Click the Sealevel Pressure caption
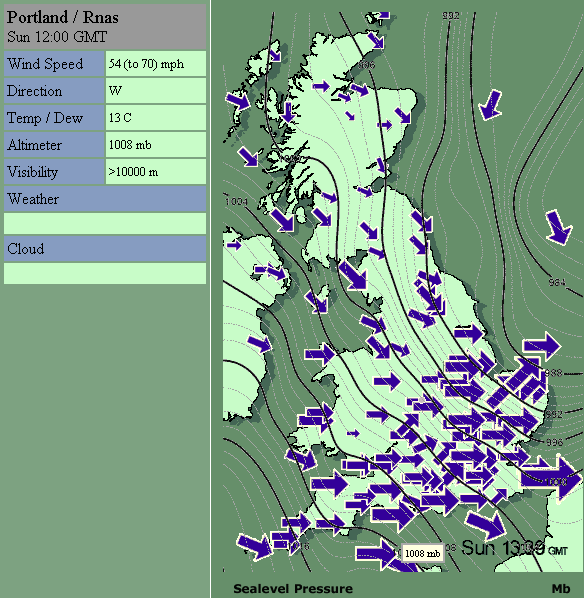The width and height of the screenshot is (584, 598). pos(293,588)
